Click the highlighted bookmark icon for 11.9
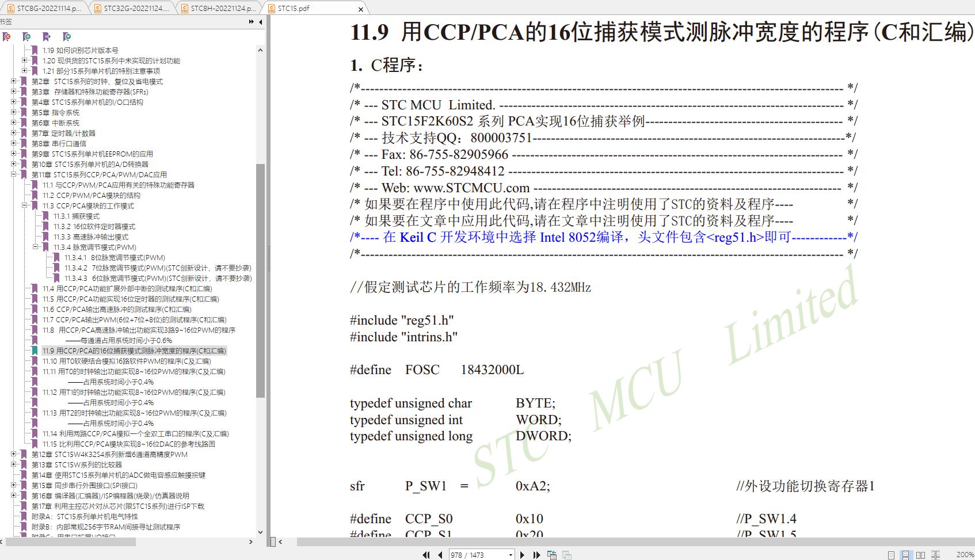Screen dimensions: 975x560 [x=35, y=351]
